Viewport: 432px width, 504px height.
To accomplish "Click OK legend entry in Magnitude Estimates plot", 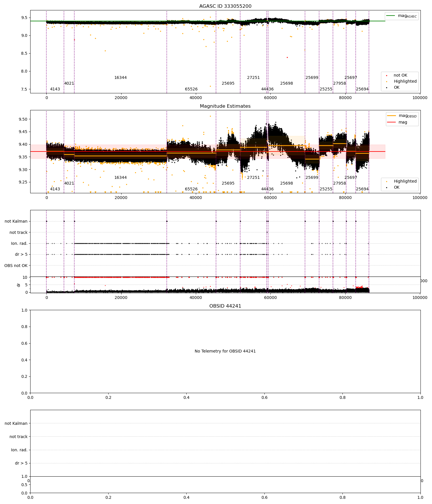I will coord(393,187).
